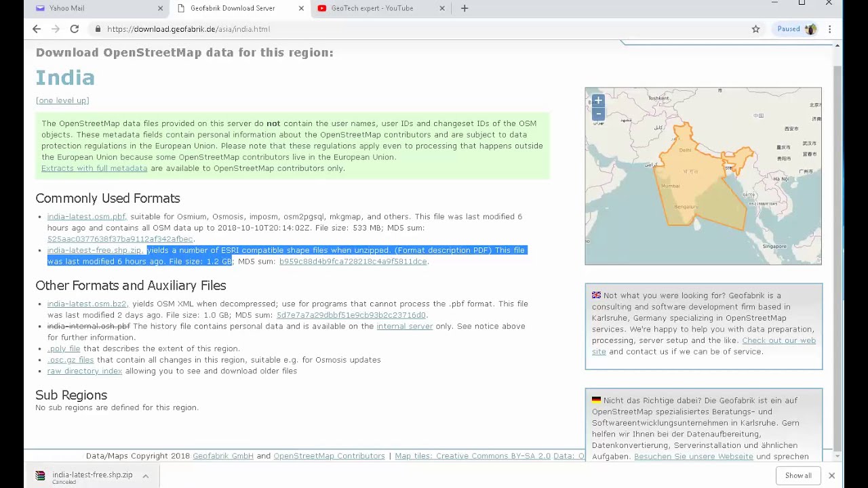Image resolution: width=868 pixels, height=488 pixels.
Task: Click Show all downloads button
Action: point(798,476)
